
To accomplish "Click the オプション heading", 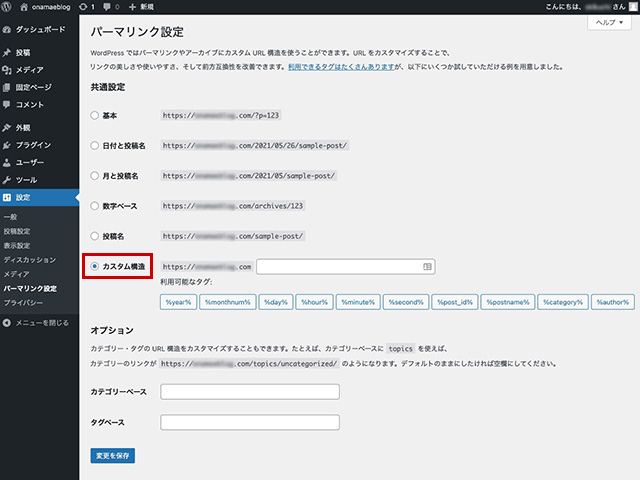I will point(112,330).
